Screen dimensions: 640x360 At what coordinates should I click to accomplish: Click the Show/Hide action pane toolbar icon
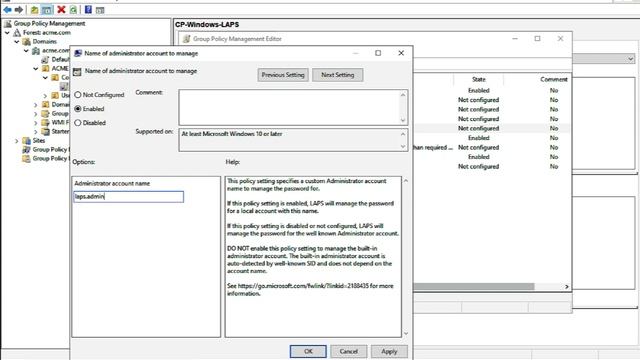coord(100,10)
